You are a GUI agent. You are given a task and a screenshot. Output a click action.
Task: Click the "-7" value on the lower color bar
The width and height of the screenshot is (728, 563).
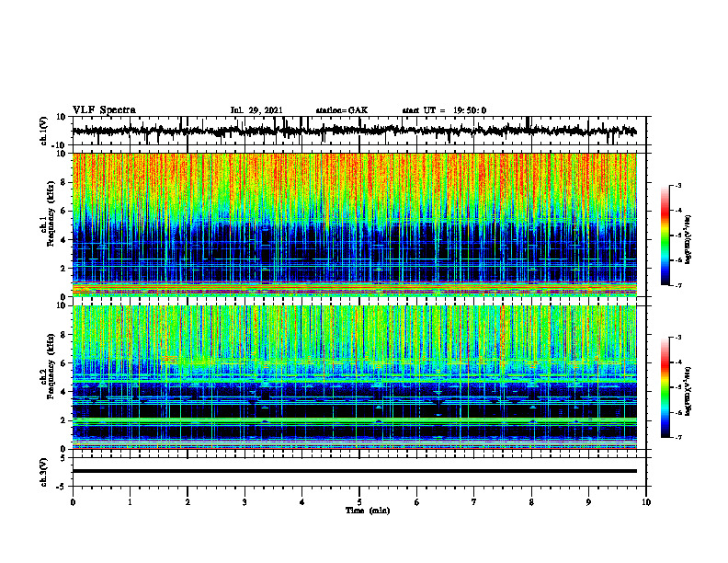click(677, 437)
